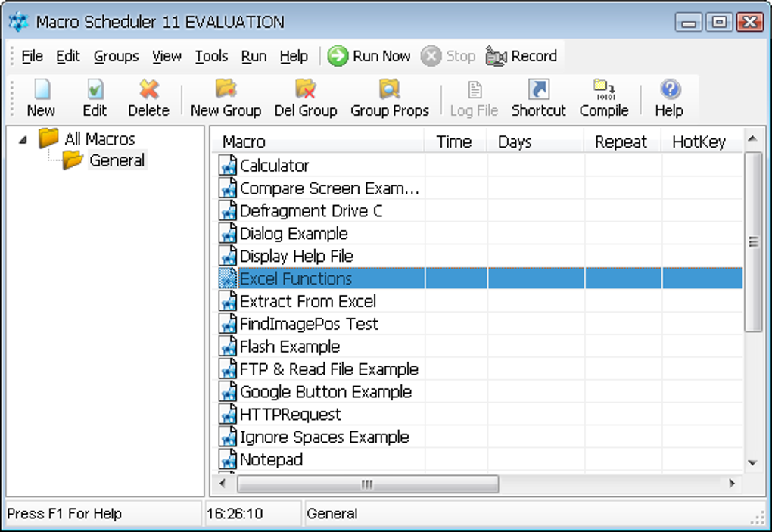
Task: Click the General group folder icon
Action: tap(73, 160)
